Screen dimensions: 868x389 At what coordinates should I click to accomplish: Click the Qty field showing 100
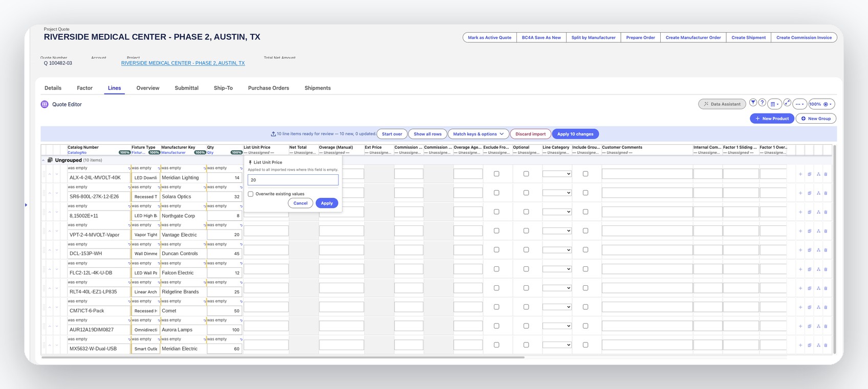(x=225, y=330)
